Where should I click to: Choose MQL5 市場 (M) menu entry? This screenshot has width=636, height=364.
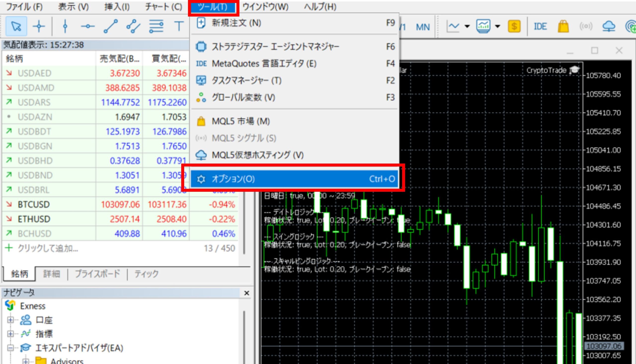(x=294, y=121)
